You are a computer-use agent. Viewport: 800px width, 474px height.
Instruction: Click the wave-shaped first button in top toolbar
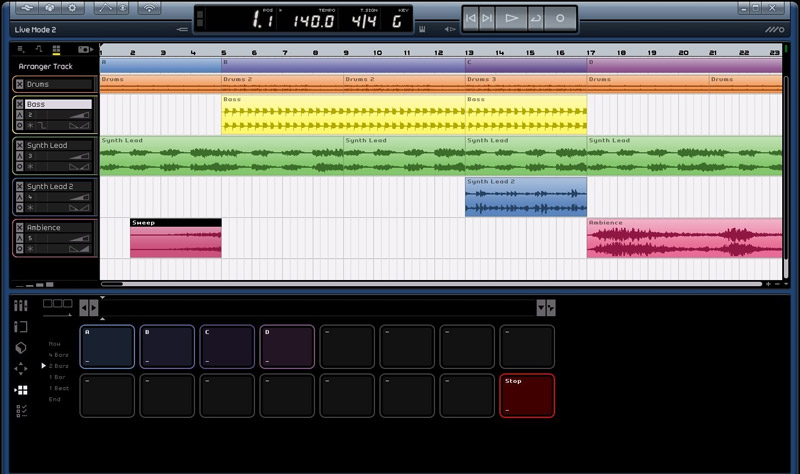27,8
